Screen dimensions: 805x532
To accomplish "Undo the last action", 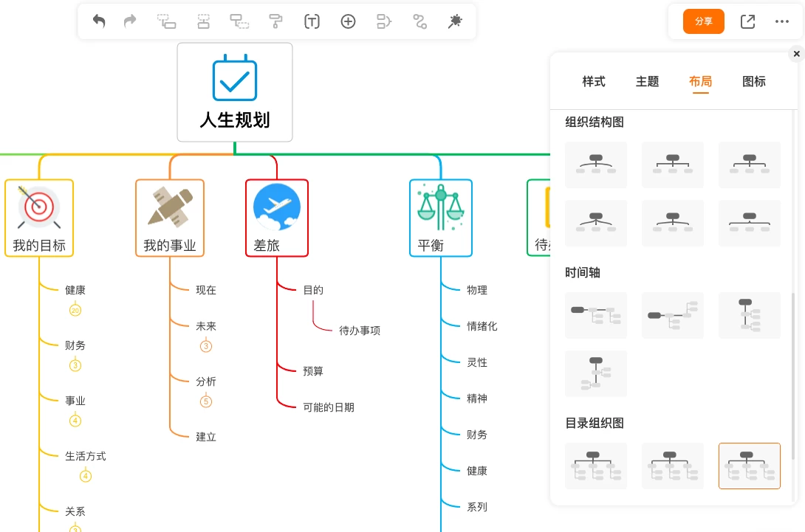I will 98,21.
